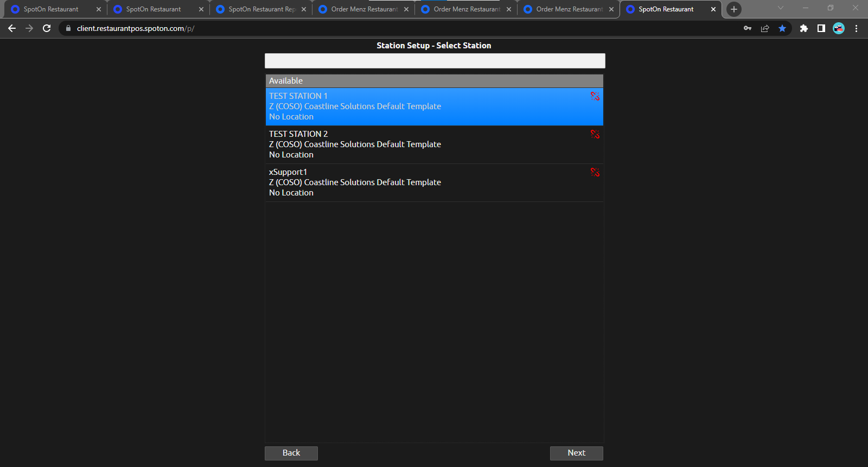Image resolution: width=868 pixels, height=467 pixels.
Task: Open a new browser tab
Action: [x=734, y=9]
